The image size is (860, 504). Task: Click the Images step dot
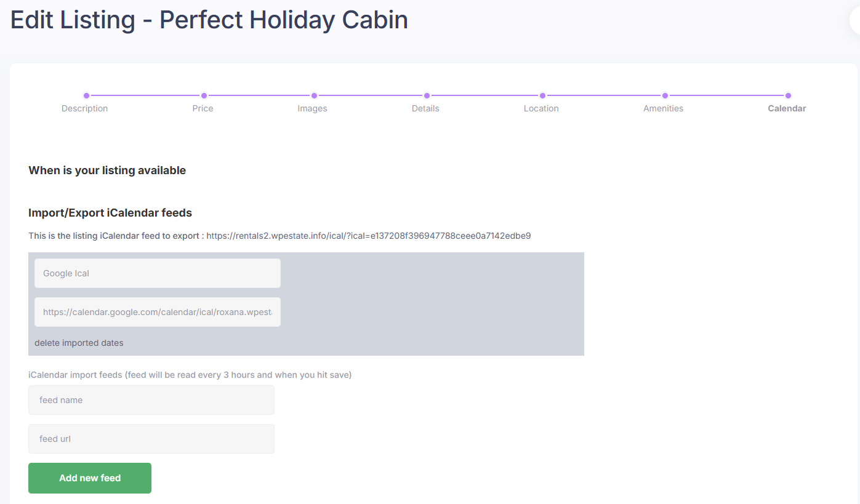tap(314, 95)
